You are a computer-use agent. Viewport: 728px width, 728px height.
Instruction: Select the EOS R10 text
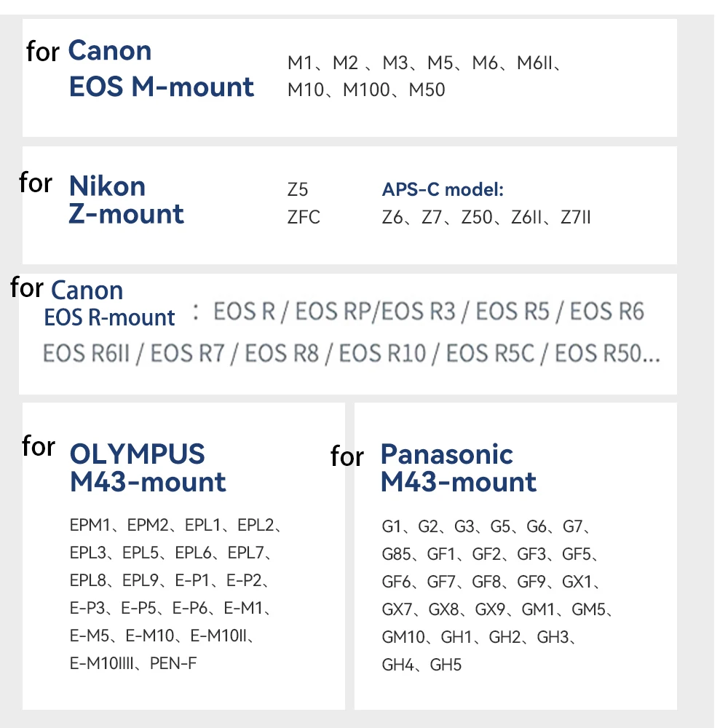382,353
